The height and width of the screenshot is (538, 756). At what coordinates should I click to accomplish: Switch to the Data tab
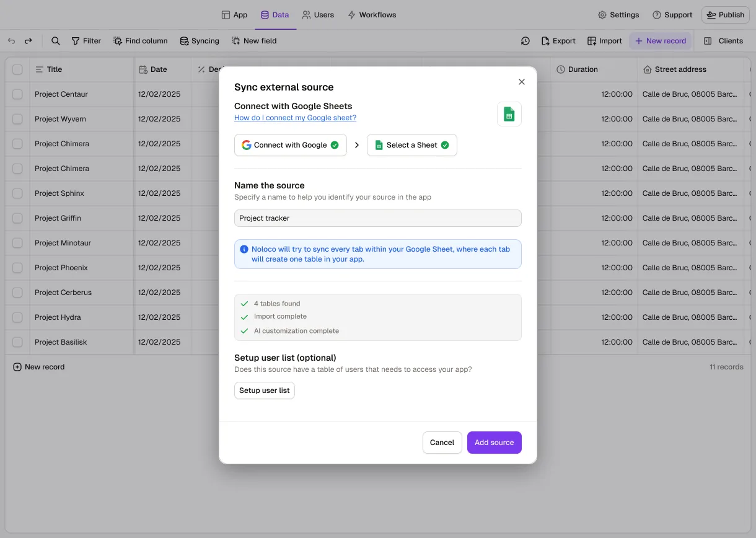tap(275, 15)
